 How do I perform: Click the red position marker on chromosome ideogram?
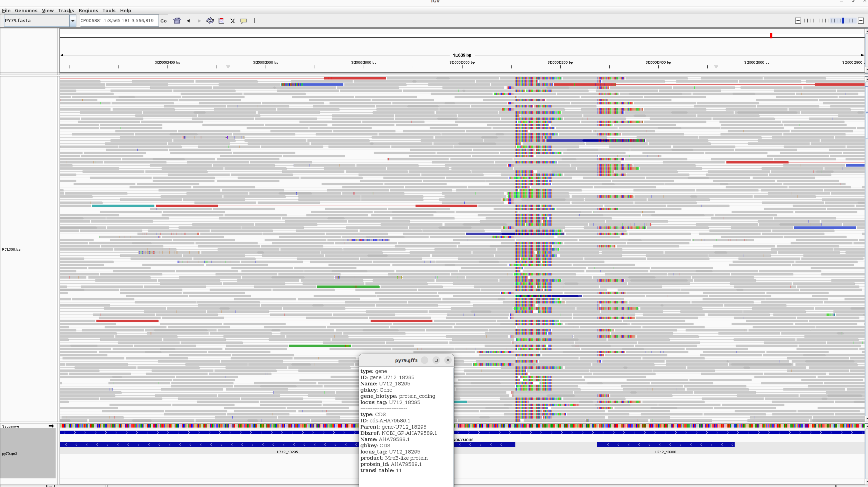771,35
